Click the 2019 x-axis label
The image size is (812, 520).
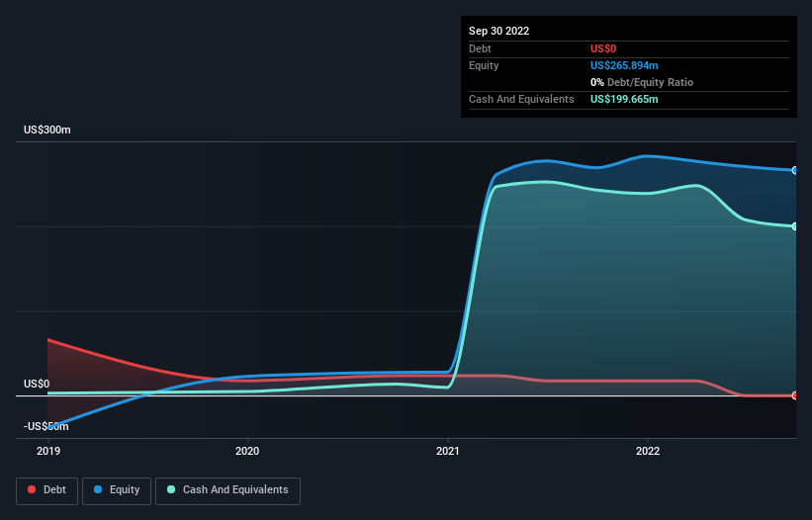point(48,451)
